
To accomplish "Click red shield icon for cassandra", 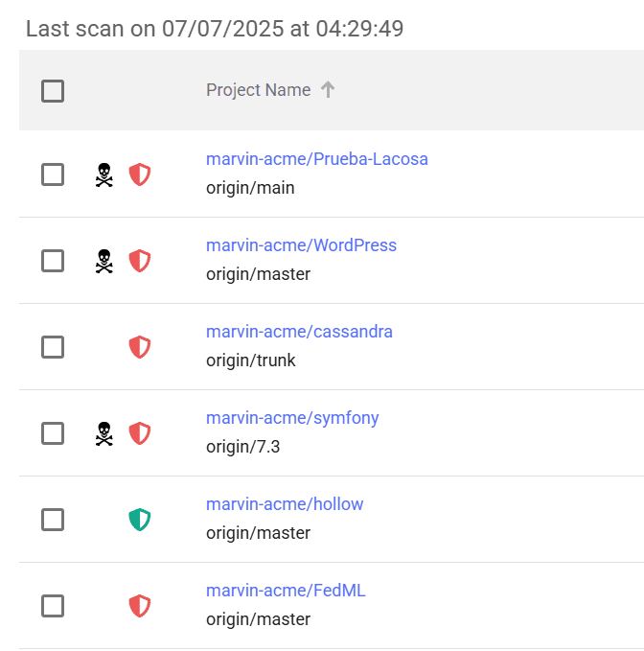I will [x=140, y=347].
